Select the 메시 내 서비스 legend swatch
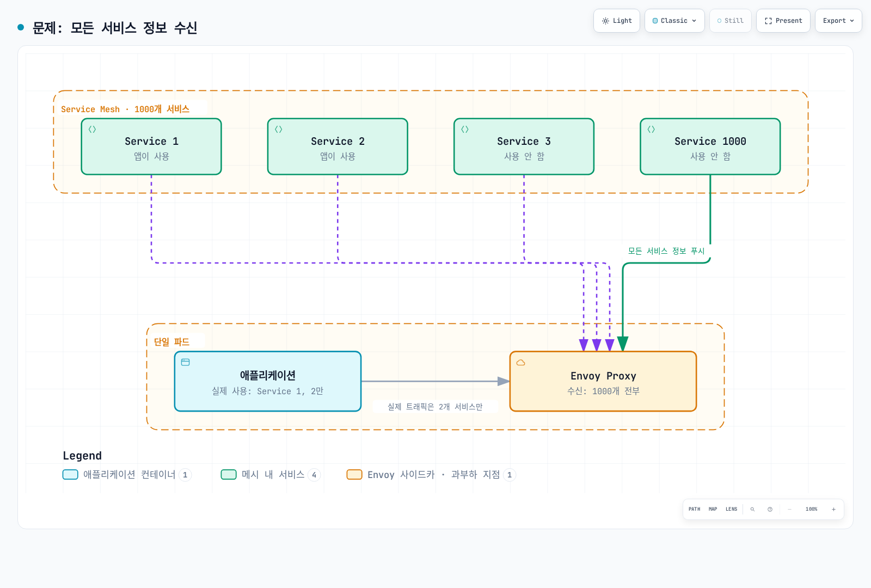Screen dimensions: 871x588 coord(229,475)
